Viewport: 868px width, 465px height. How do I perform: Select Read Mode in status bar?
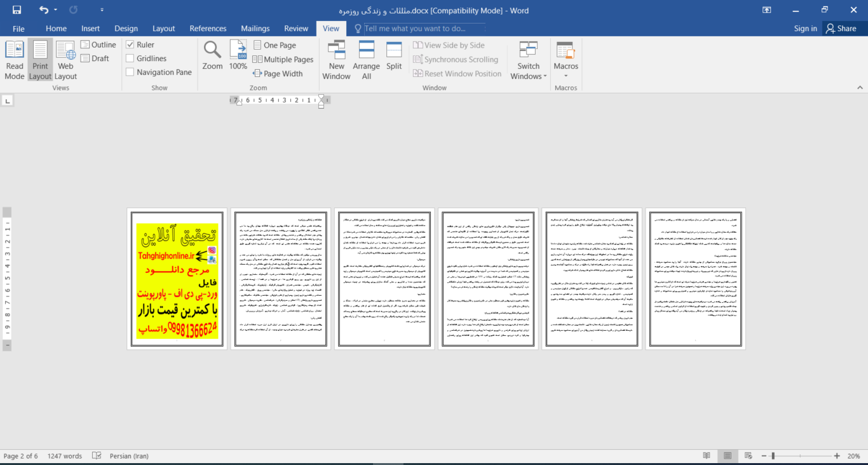click(x=707, y=456)
